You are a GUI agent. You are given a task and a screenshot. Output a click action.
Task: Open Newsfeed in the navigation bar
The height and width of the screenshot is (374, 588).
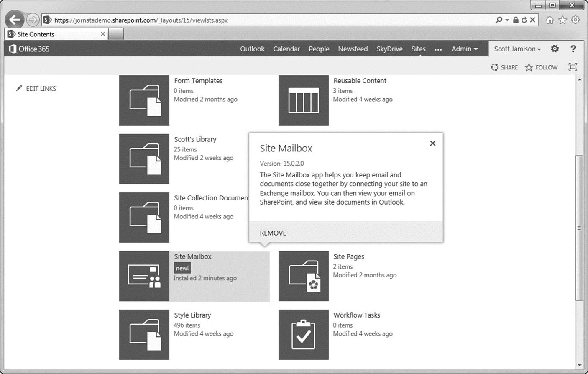point(353,49)
